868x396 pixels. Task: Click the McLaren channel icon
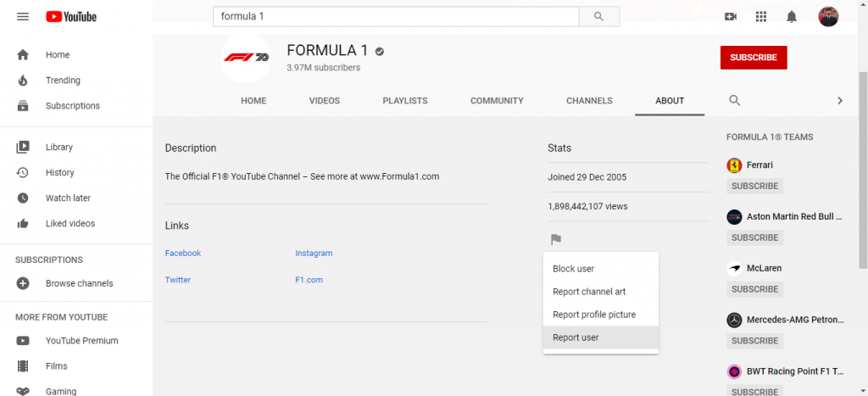point(734,268)
